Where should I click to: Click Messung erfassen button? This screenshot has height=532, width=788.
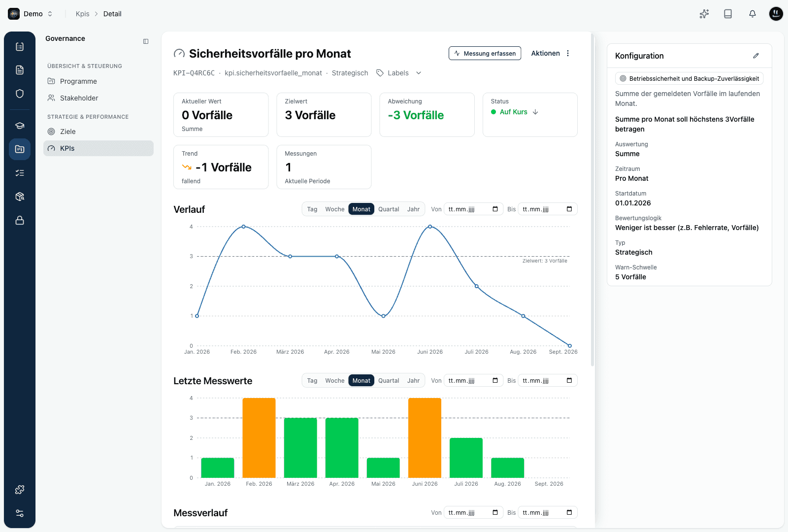point(485,53)
